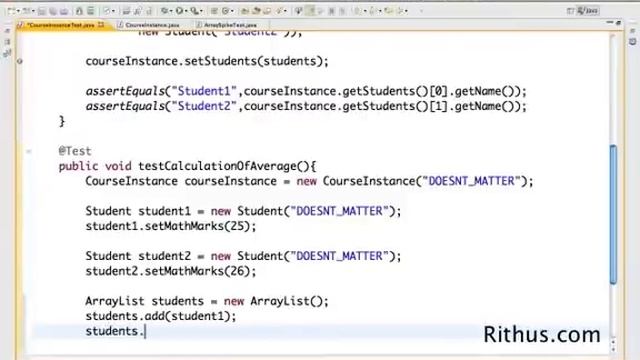Viewport: 640px width, 360px height.
Task: Click the Debug bug icon
Action: 164,11
